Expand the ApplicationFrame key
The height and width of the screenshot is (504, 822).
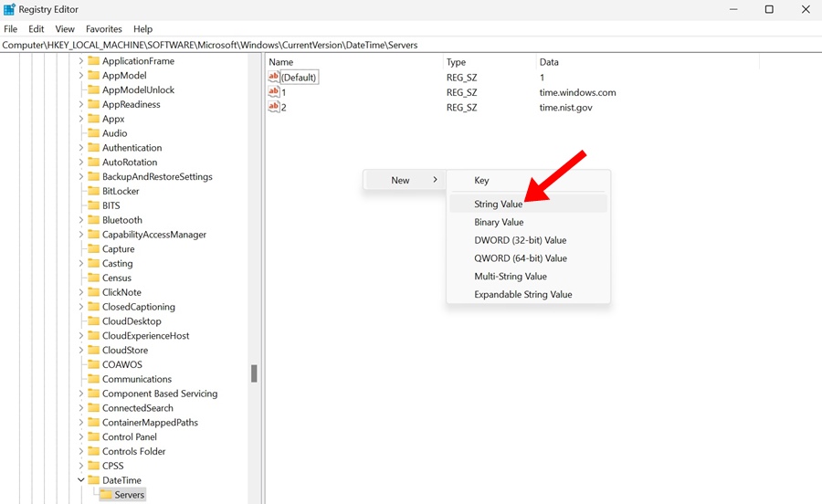[x=80, y=61]
